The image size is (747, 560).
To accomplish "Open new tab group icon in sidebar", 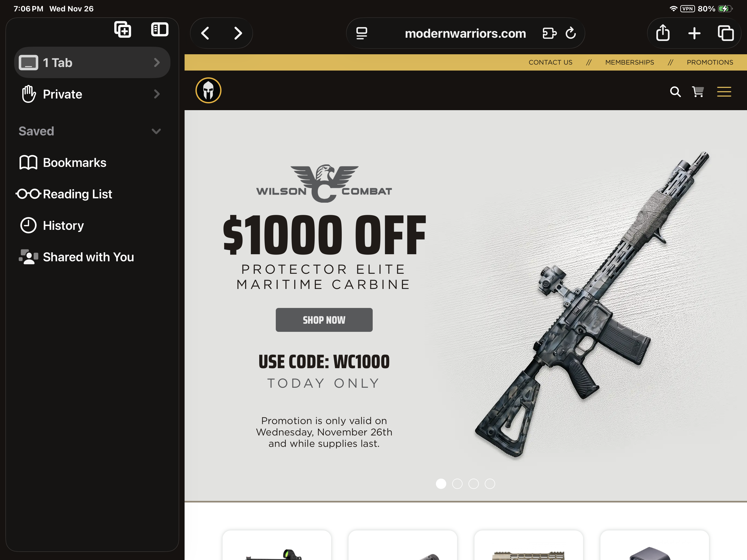I will 123,29.
